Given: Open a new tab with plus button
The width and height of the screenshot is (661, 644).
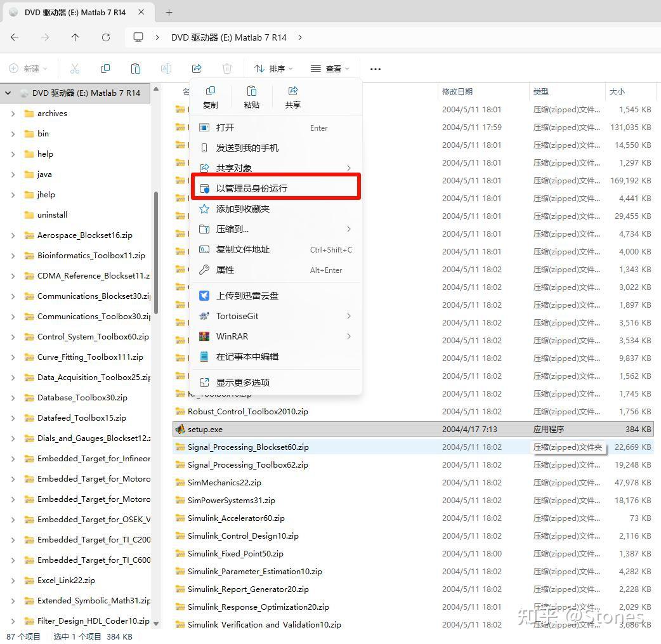Looking at the screenshot, I should [x=169, y=12].
